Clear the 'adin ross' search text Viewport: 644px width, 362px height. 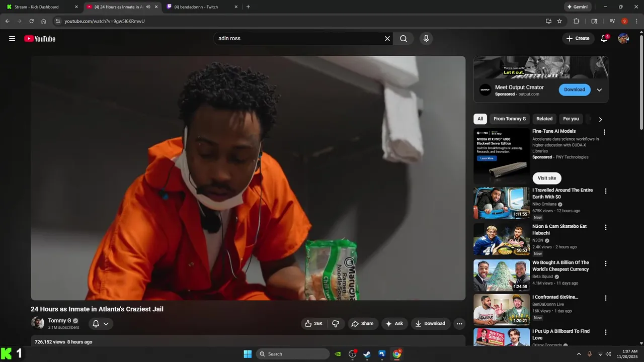click(387, 39)
